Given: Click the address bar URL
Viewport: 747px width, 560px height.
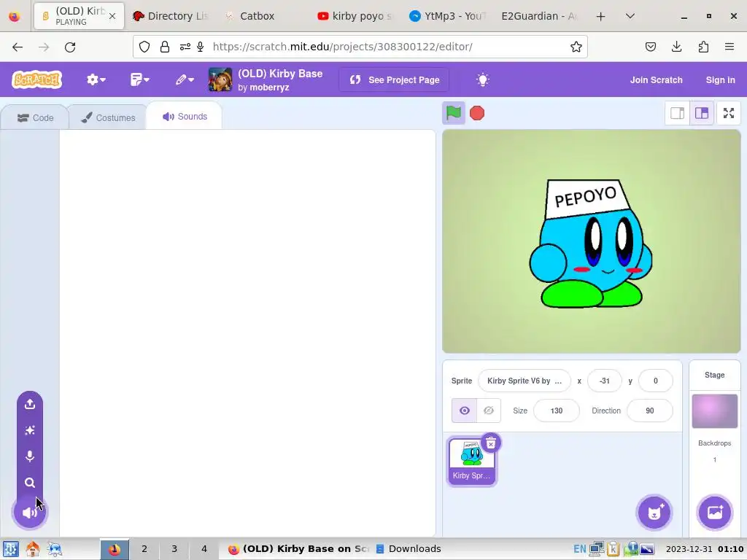Looking at the screenshot, I should [343, 47].
